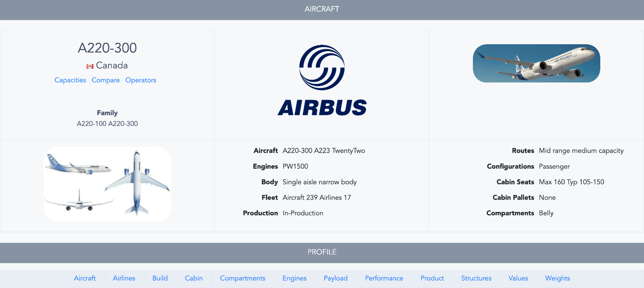Click the Airbus logo image
The width and height of the screenshot is (644, 288).
(x=322, y=81)
